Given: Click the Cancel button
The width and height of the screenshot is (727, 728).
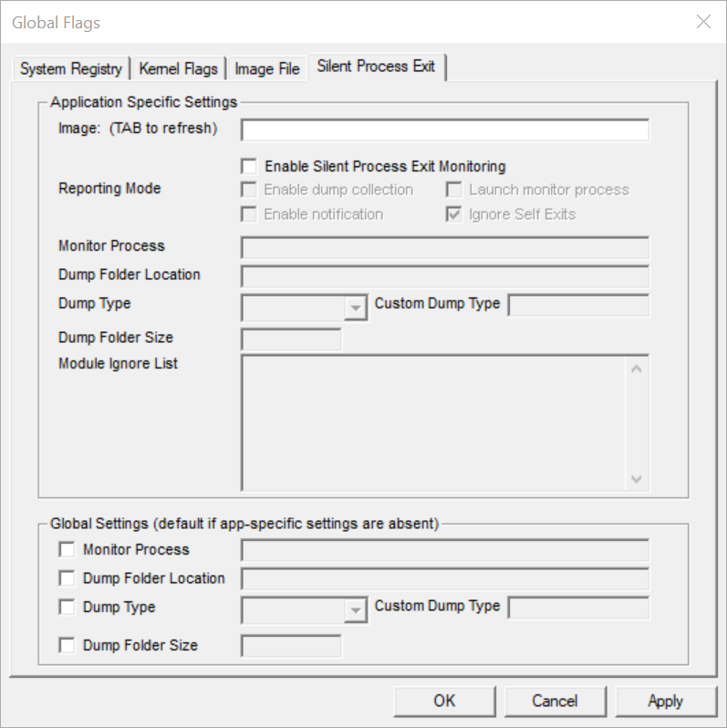Looking at the screenshot, I should tap(555, 701).
